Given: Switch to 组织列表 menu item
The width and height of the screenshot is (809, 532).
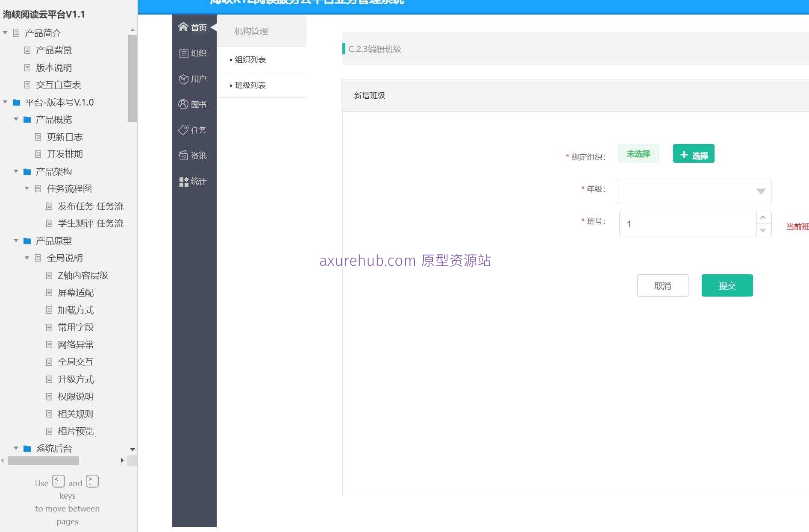Looking at the screenshot, I should point(249,59).
